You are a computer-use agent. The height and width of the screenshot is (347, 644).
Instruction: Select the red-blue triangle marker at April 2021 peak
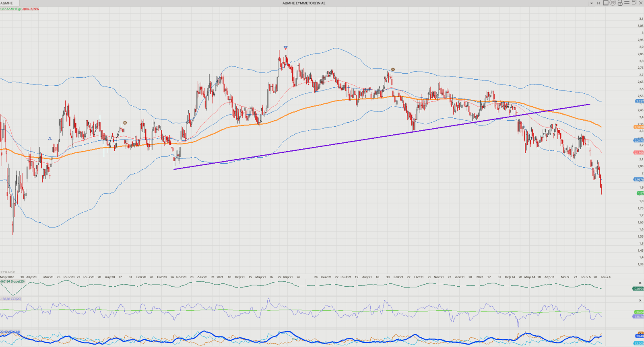pyautogui.click(x=285, y=47)
